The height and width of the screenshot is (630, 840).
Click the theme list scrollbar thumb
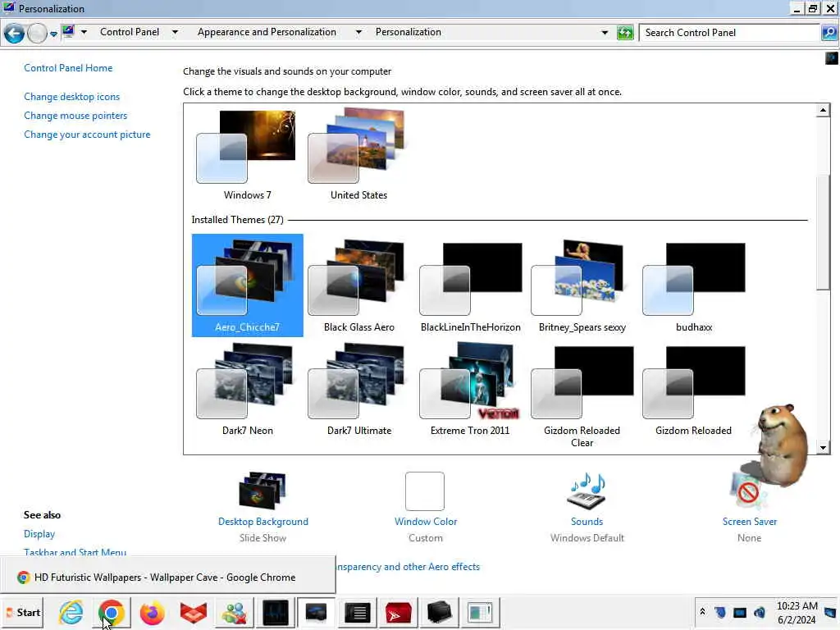click(823, 233)
